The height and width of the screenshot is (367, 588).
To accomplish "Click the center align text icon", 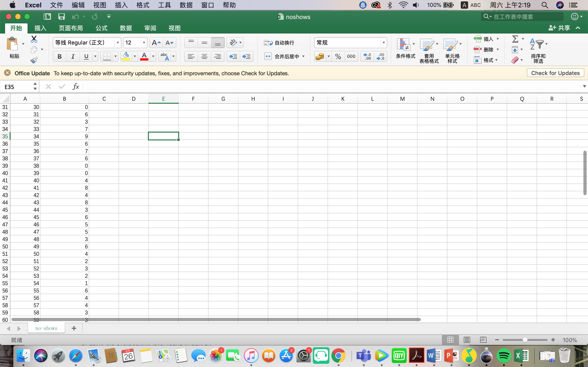I will (x=204, y=57).
